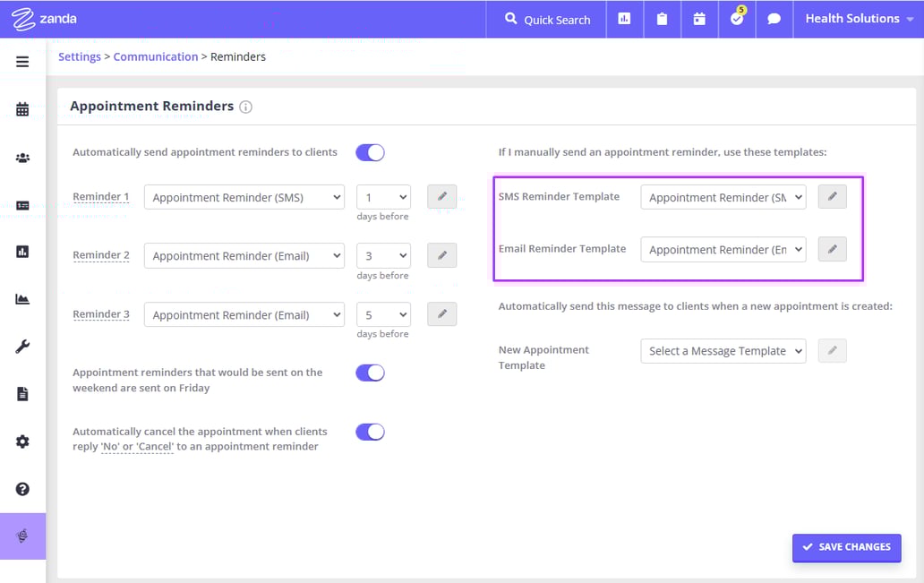This screenshot has width=924, height=583.
Task: Open the calendar from the left sidebar
Action: click(x=22, y=108)
